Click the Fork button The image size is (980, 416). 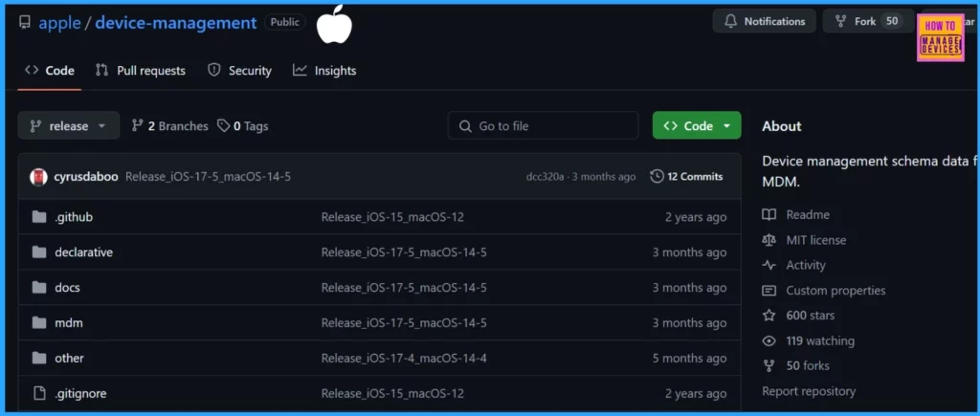point(868,21)
